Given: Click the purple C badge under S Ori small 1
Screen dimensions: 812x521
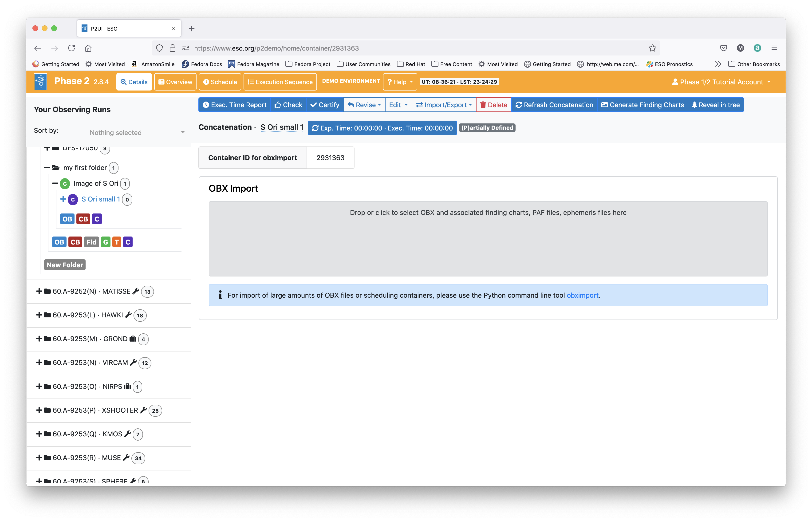Looking at the screenshot, I should coord(97,219).
